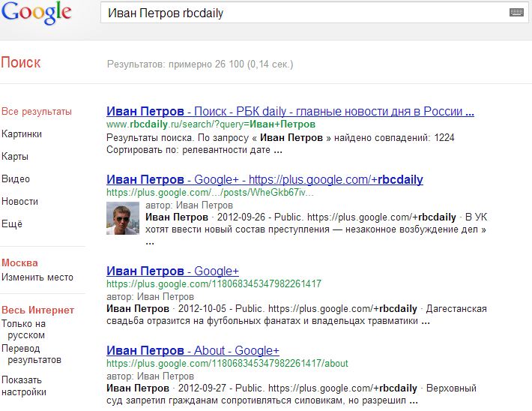The image size is (532, 411).
Task: Expand the 'Ещё' search categories
Action: tap(12, 223)
